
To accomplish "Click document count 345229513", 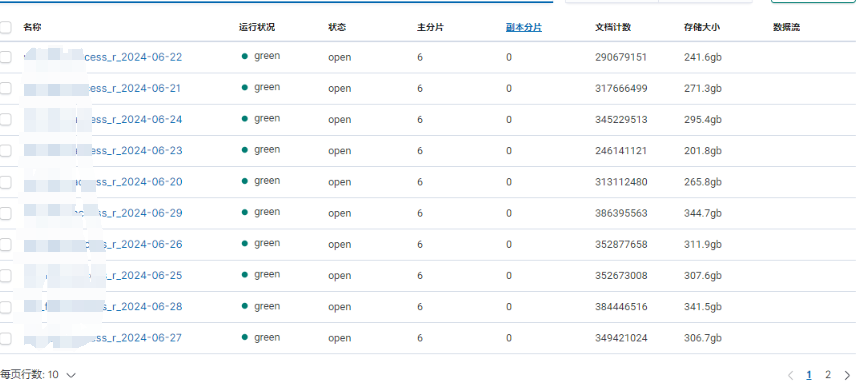I will click(x=621, y=119).
